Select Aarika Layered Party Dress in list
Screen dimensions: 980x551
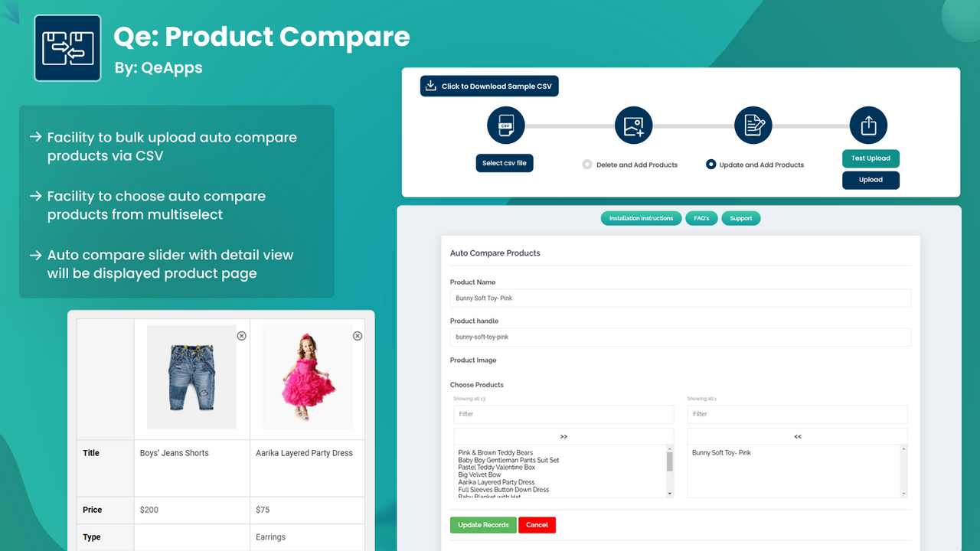coord(496,482)
